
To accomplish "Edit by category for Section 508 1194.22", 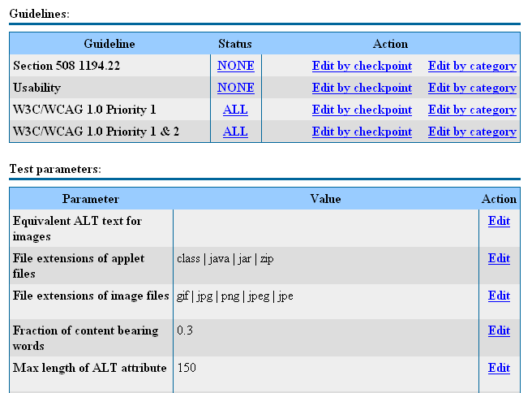I will [x=472, y=66].
